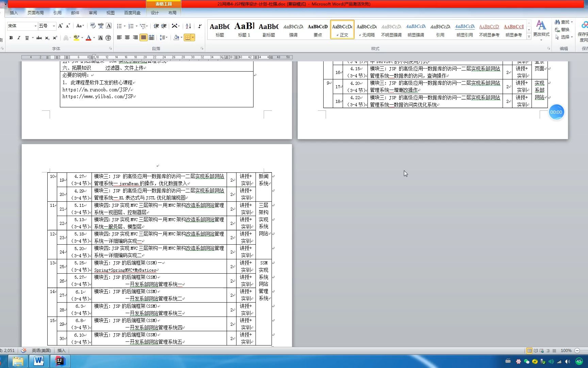The image size is (588, 368).
Task: Click the https://m.runoob.com/JSP/ link
Action: 97,90
